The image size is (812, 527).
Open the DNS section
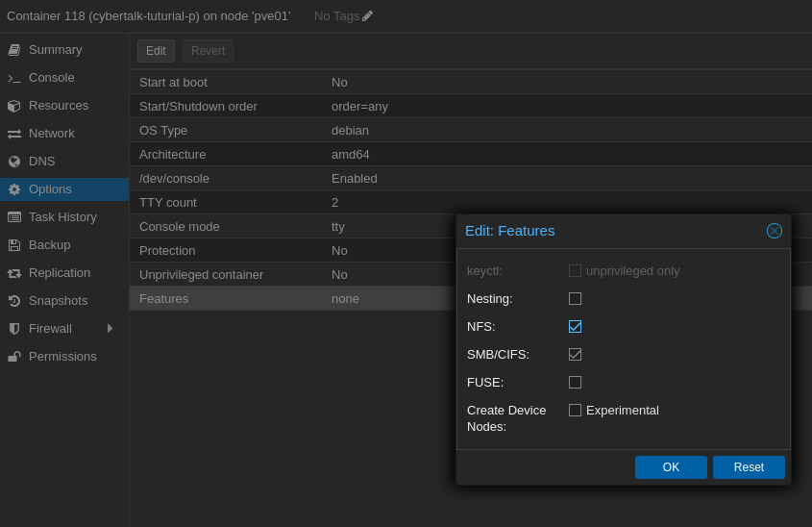(64, 162)
